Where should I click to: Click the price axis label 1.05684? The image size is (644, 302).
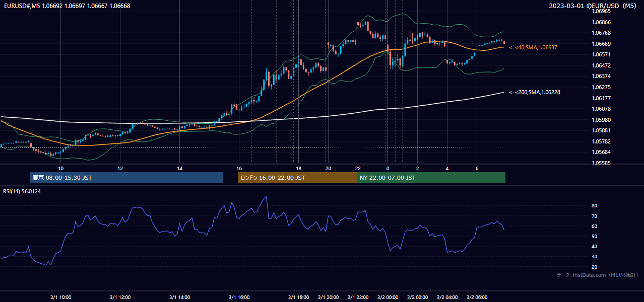click(x=601, y=152)
